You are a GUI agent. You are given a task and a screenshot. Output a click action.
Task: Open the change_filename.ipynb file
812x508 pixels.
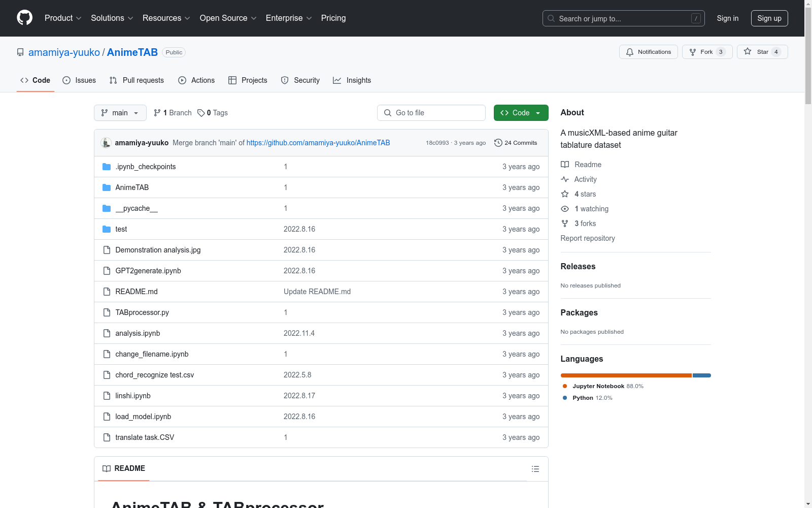[152, 354]
